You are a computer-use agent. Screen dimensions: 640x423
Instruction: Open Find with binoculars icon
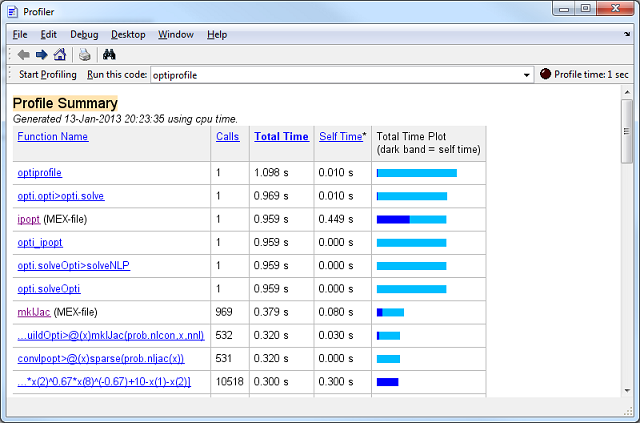click(109, 54)
